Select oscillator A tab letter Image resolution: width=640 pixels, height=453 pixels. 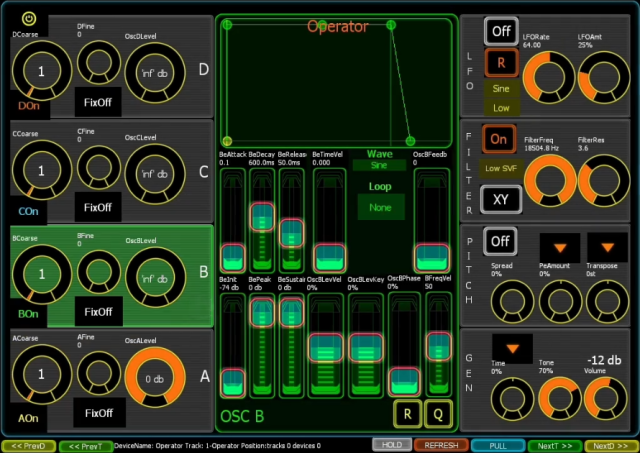coord(204,376)
